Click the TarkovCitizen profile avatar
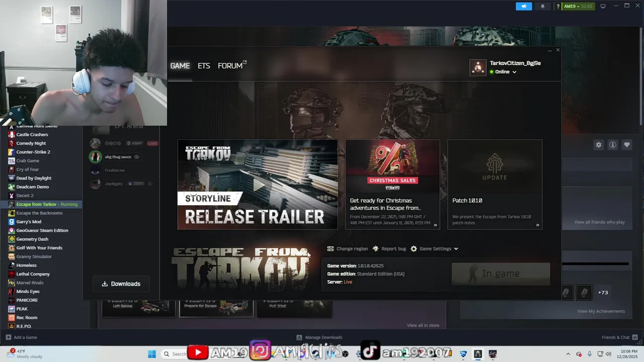The image size is (644, 362). coord(478,67)
